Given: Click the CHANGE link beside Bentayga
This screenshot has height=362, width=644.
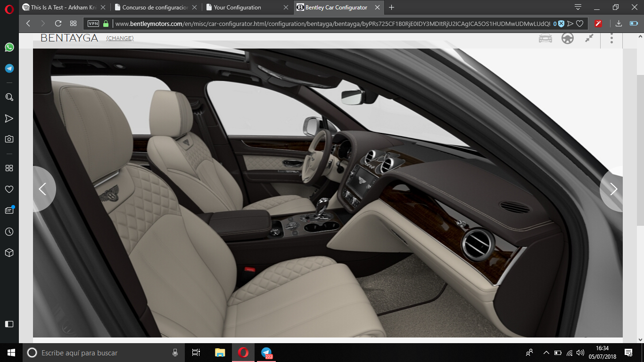Looking at the screenshot, I should tap(120, 38).
